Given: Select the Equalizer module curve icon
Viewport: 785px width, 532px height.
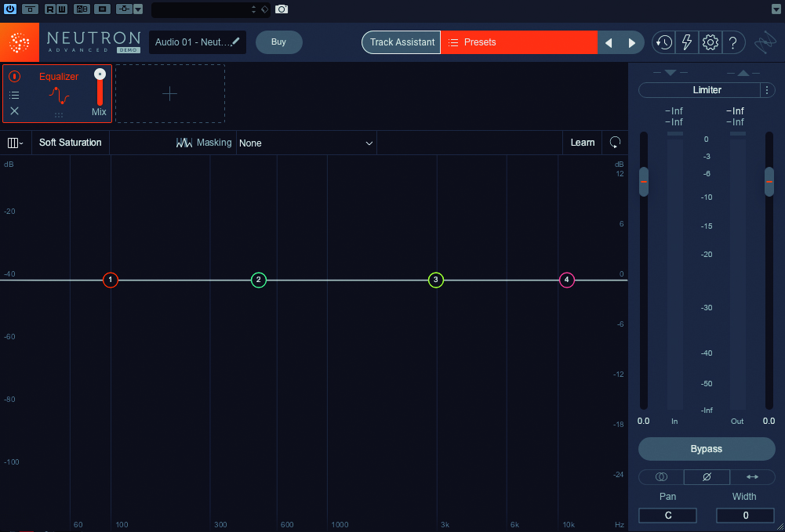Looking at the screenshot, I should pos(59,95).
